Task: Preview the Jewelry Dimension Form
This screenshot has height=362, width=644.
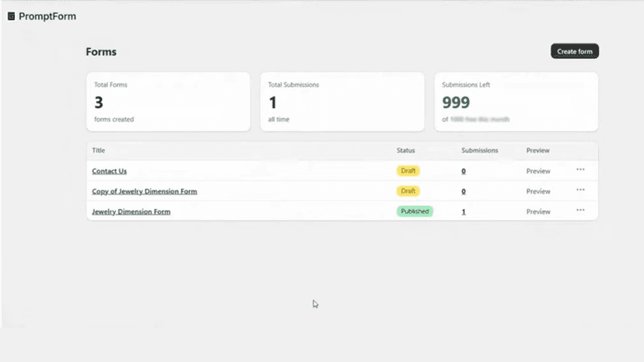Action: pyautogui.click(x=538, y=212)
